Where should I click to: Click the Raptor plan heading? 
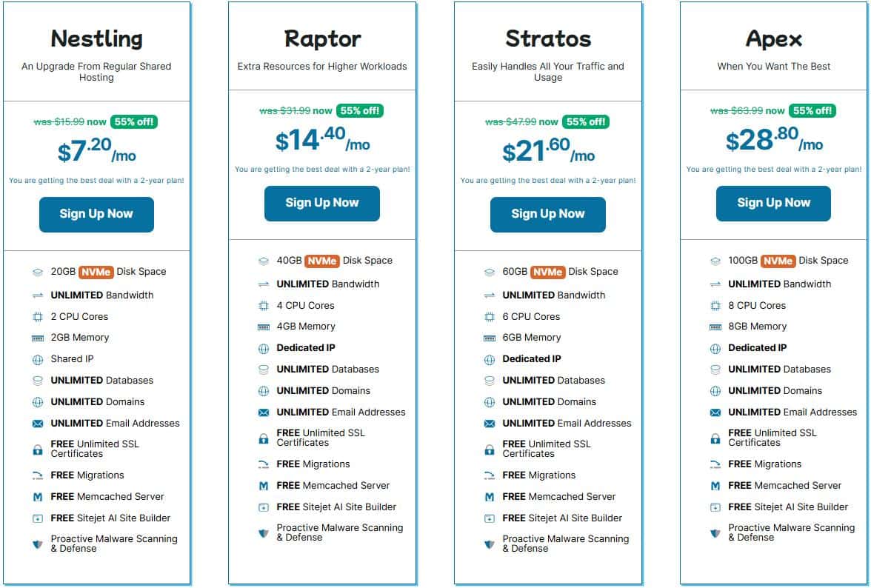[x=322, y=39]
